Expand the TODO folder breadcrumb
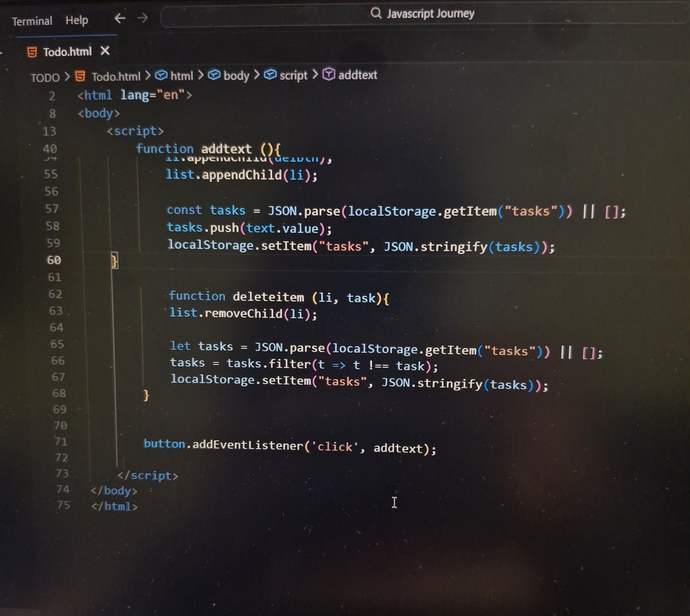The image size is (690, 616). pyautogui.click(x=45, y=78)
